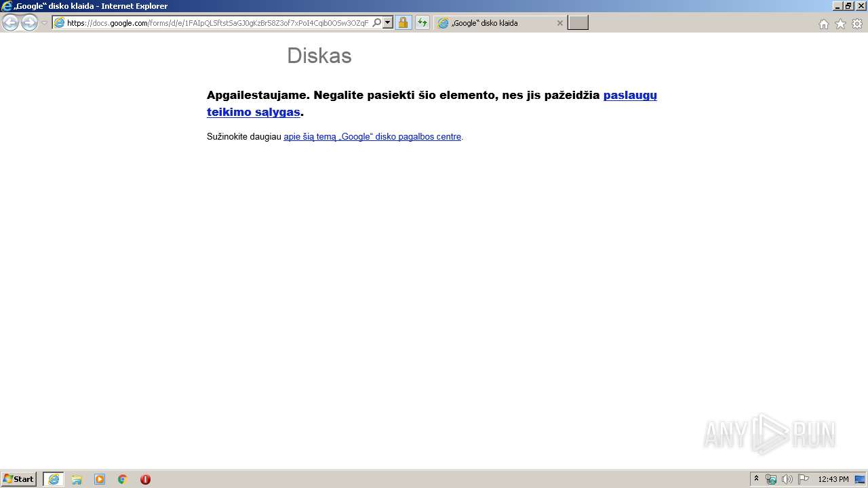Open Windows Explorer folder from taskbar
The width and height of the screenshot is (868, 488).
coord(77,479)
